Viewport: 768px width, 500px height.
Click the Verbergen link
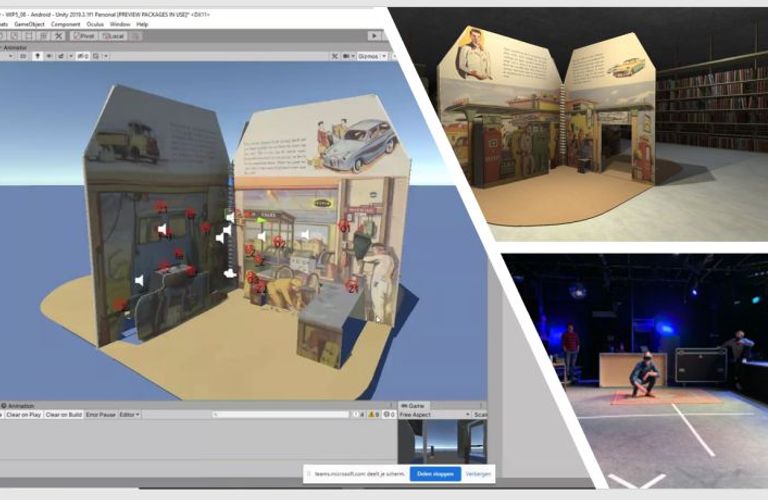pyautogui.click(x=478, y=474)
